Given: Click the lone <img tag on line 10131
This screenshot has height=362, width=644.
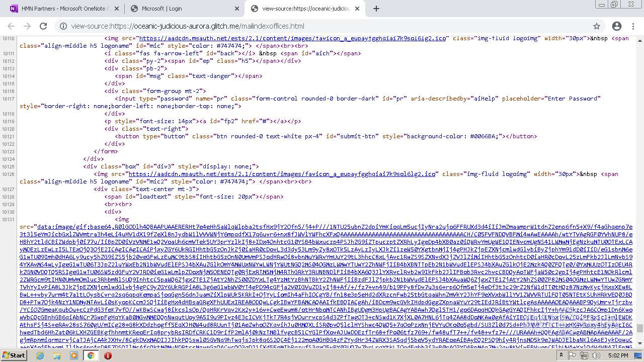Looking at the screenshot, I should point(122,219).
